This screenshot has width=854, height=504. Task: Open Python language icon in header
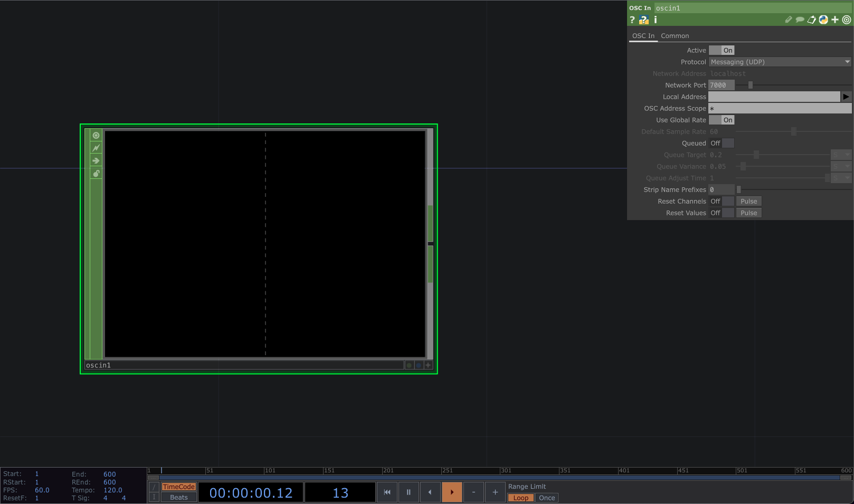pos(823,20)
